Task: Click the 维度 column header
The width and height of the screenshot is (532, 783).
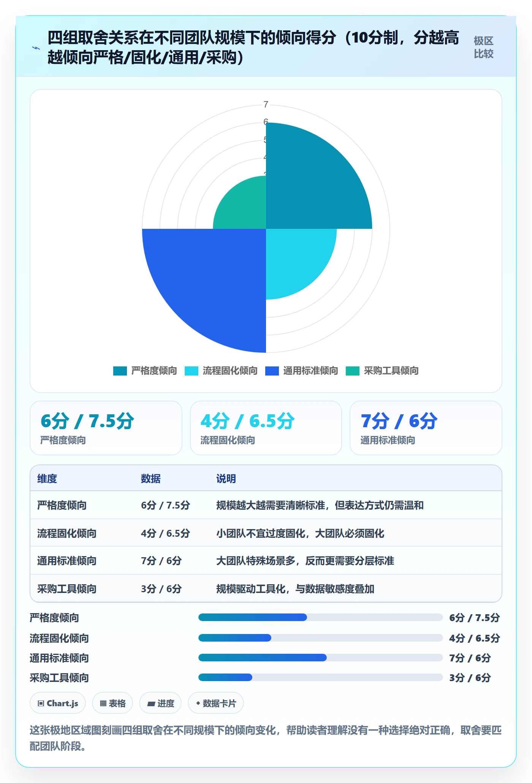Action: pyautogui.click(x=47, y=479)
